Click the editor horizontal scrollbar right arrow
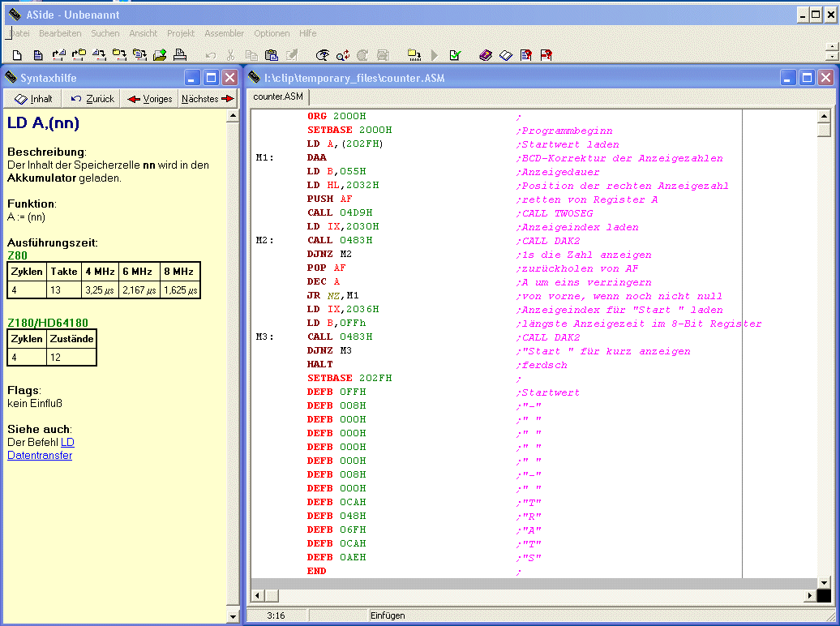Viewport: 840px width, 626px height. (810, 595)
